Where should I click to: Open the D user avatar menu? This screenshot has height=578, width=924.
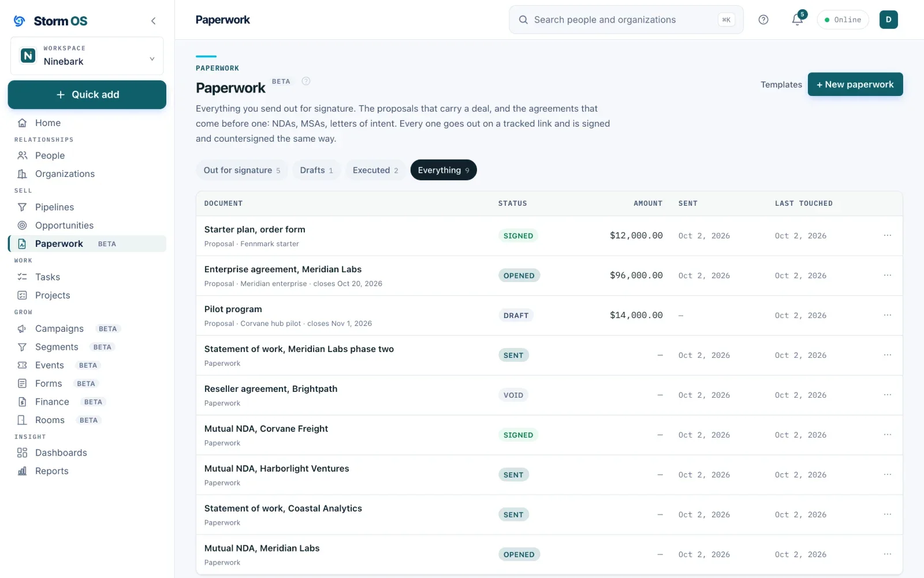click(888, 20)
